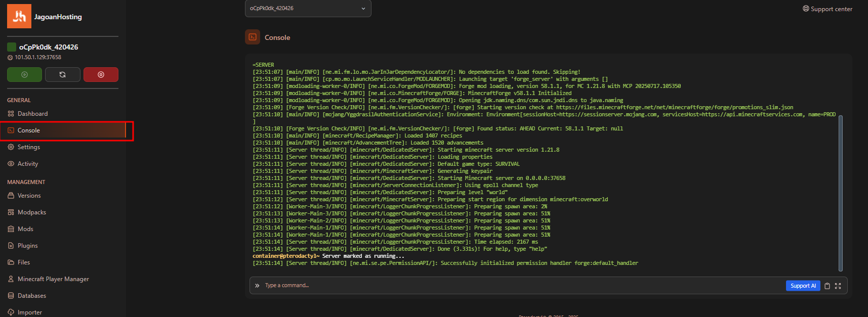
Task: Click the Plugins file icon
Action: point(11,246)
